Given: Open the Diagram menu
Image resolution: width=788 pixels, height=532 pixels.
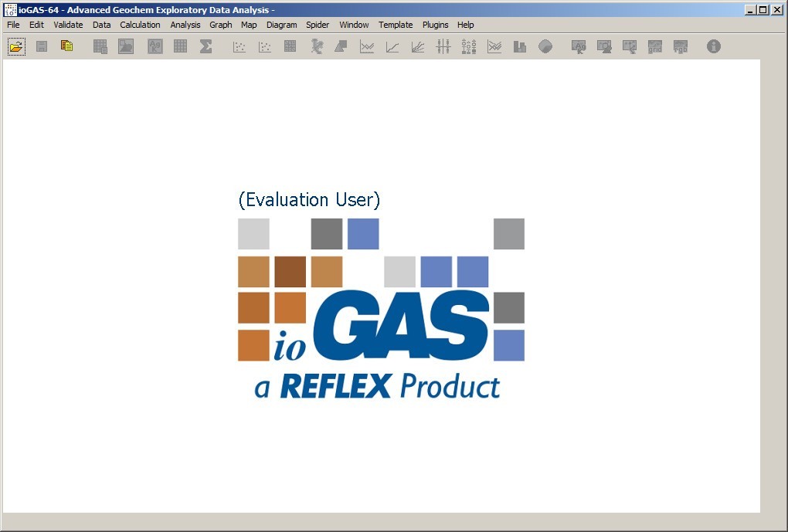Looking at the screenshot, I should (x=281, y=25).
